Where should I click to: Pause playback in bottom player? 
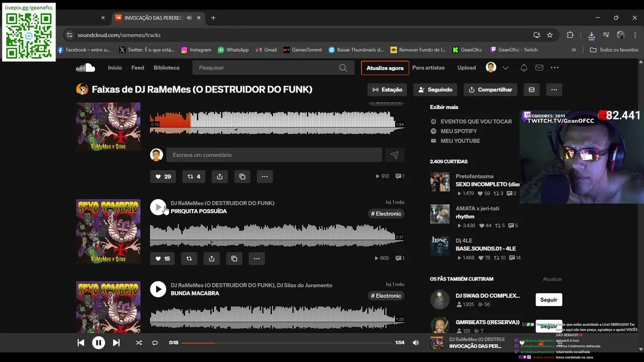(99, 343)
